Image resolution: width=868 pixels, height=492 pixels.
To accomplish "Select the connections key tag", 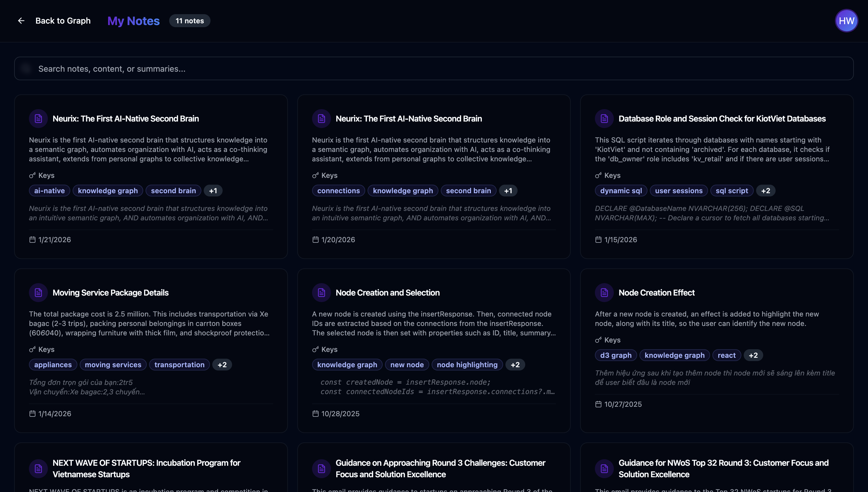I will pos(338,191).
